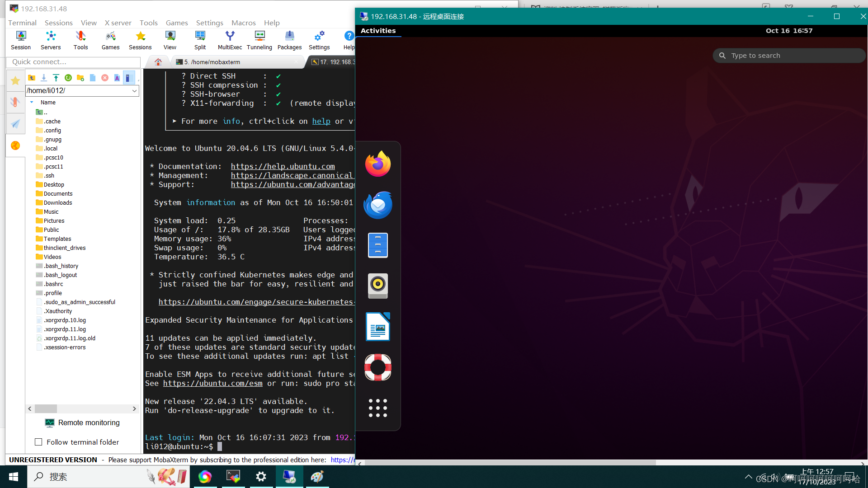Open the Macros menu
This screenshot has width=868, height=488.
click(x=243, y=23)
